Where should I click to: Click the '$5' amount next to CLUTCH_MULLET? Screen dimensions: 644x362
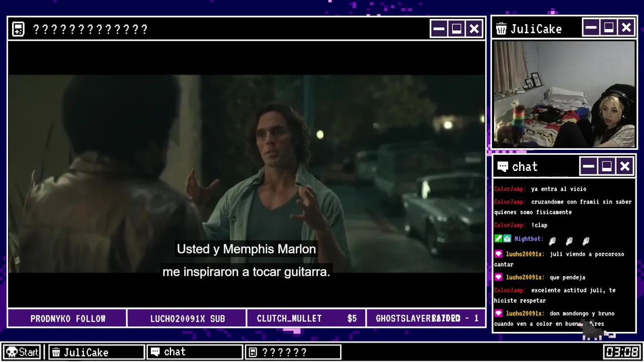(x=352, y=318)
